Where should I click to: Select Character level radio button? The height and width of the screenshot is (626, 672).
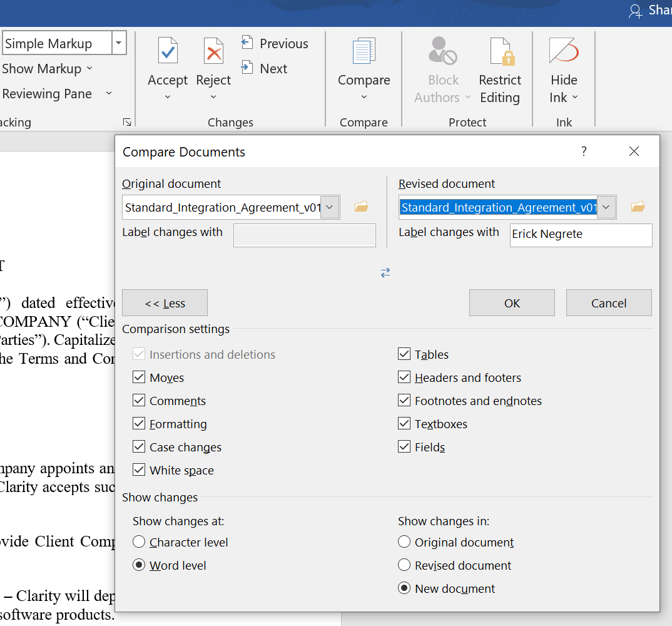pos(139,542)
